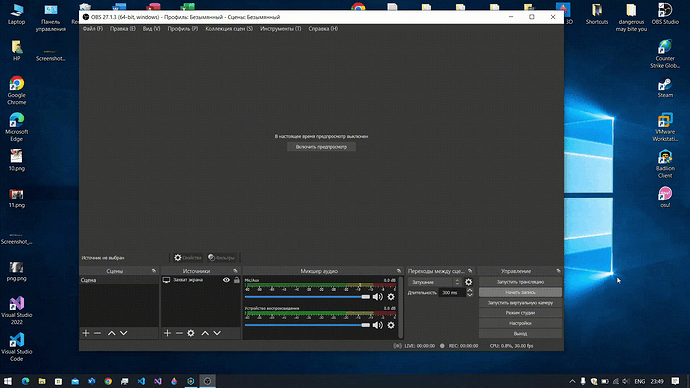Undock the Микшер аудио panel

[399, 271]
